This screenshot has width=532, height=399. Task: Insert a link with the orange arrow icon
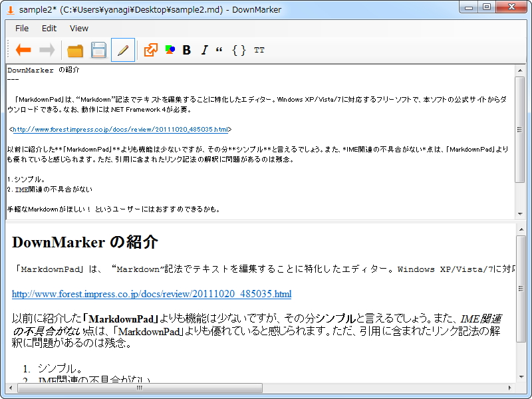[151, 50]
